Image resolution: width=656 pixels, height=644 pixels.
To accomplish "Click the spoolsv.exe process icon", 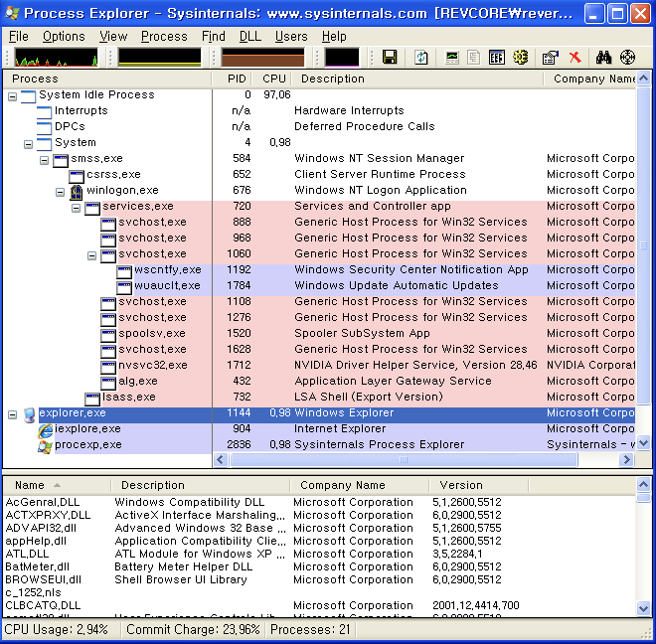I will coord(108,335).
